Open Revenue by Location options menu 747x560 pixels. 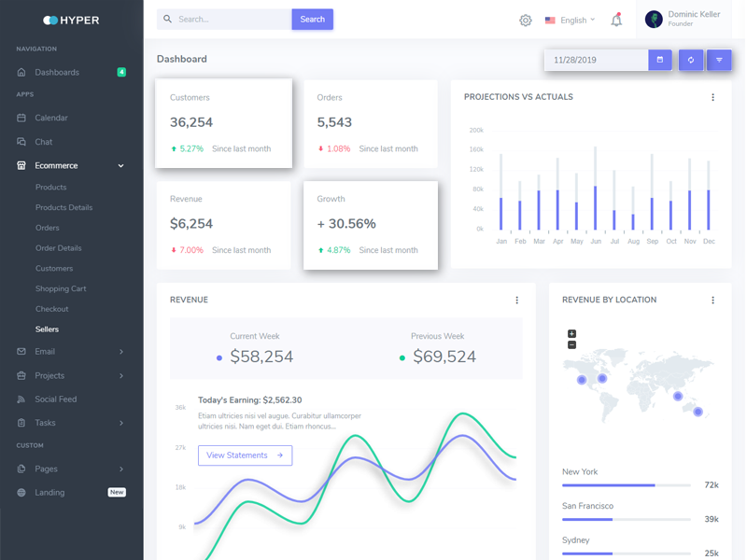713,301
